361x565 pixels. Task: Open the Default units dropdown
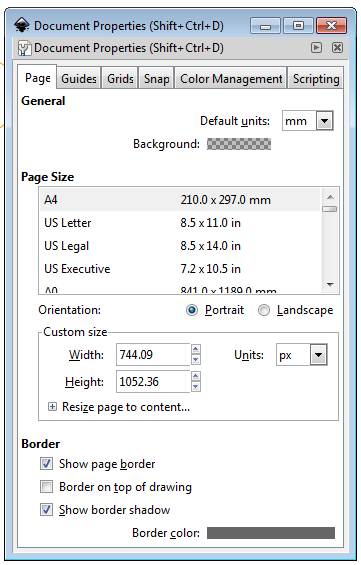(308, 121)
